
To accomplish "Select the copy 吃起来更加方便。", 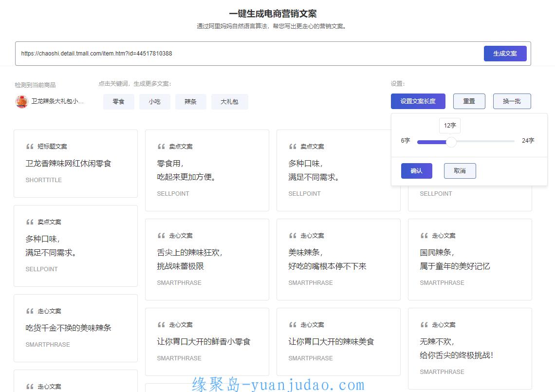I will [x=186, y=177].
